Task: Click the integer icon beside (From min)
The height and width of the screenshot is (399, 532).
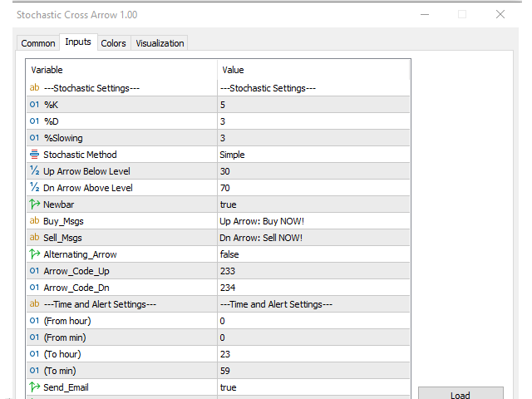Action: click(x=34, y=337)
